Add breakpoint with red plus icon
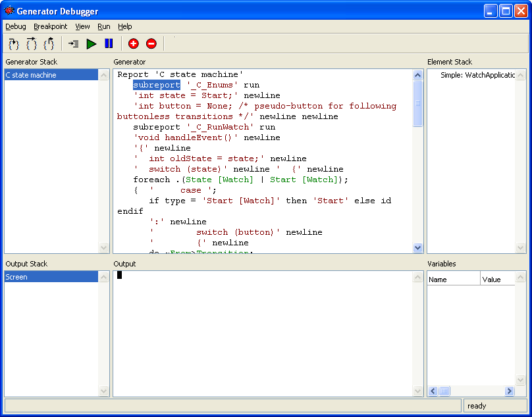This screenshot has height=417, width=532. 134,44
